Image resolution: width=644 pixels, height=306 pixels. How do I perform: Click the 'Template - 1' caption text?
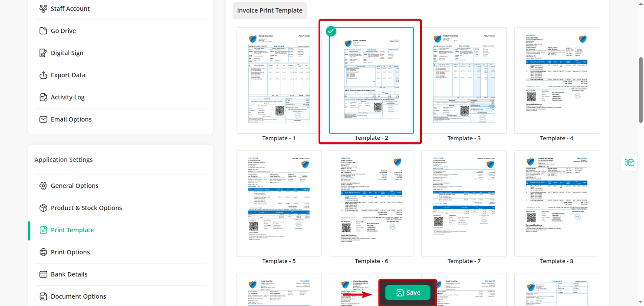tap(279, 138)
